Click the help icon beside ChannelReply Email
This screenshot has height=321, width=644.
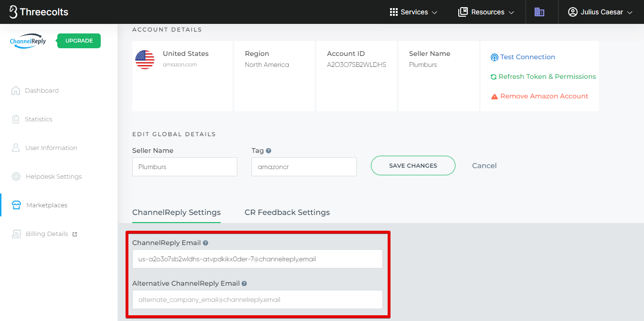[205, 243]
